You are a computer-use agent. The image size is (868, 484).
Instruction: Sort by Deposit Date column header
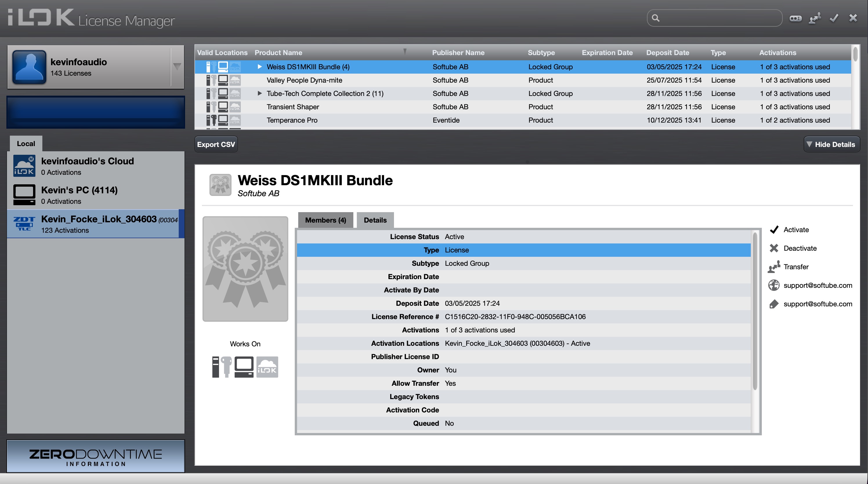click(x=668, y=52)
